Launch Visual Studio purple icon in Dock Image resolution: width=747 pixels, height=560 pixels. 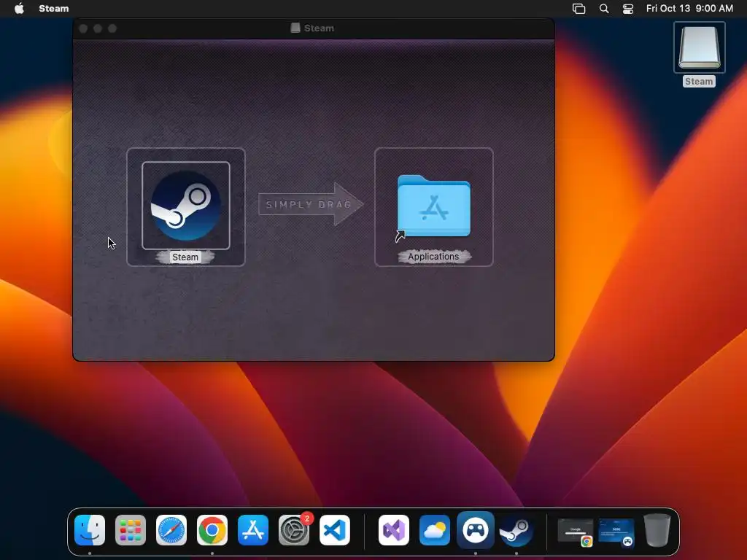394,530
